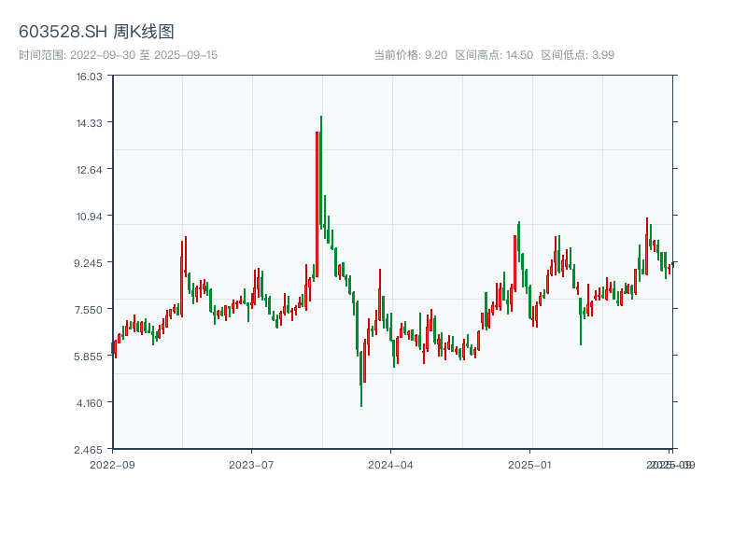Click x-axis label 2024-04
Image resolution: width=747 pixels, height=560 pixels.
(390, 465)
